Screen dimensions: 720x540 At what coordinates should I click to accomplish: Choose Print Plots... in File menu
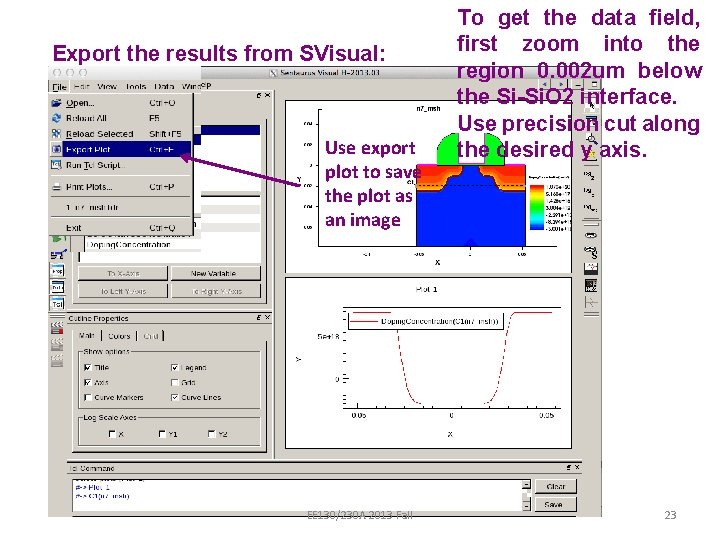point(120,187)
